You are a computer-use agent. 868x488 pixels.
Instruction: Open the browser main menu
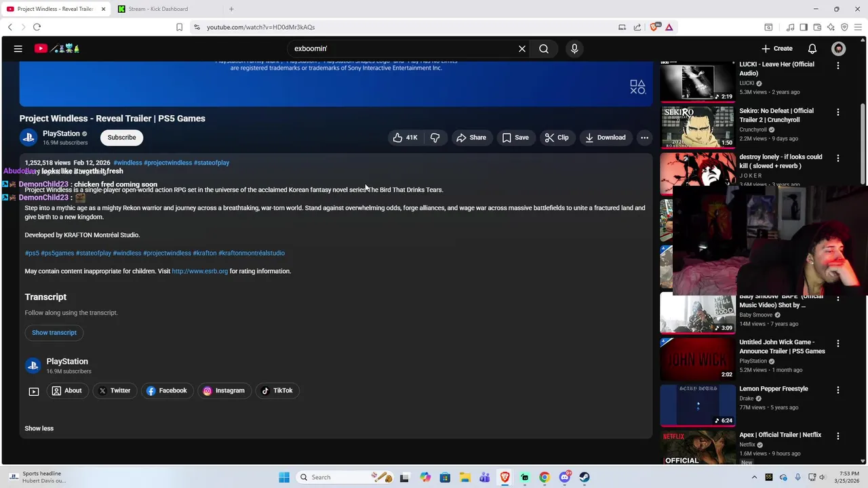point(859,27)
